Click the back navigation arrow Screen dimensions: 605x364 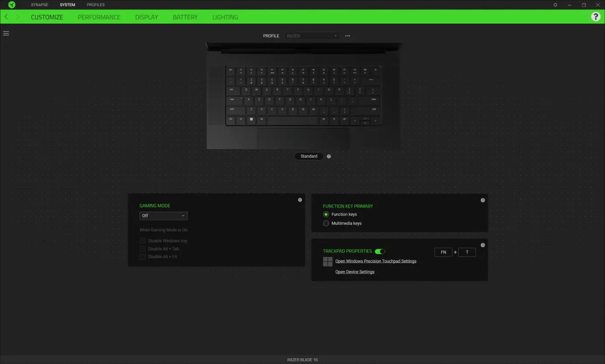click(6, 17)
